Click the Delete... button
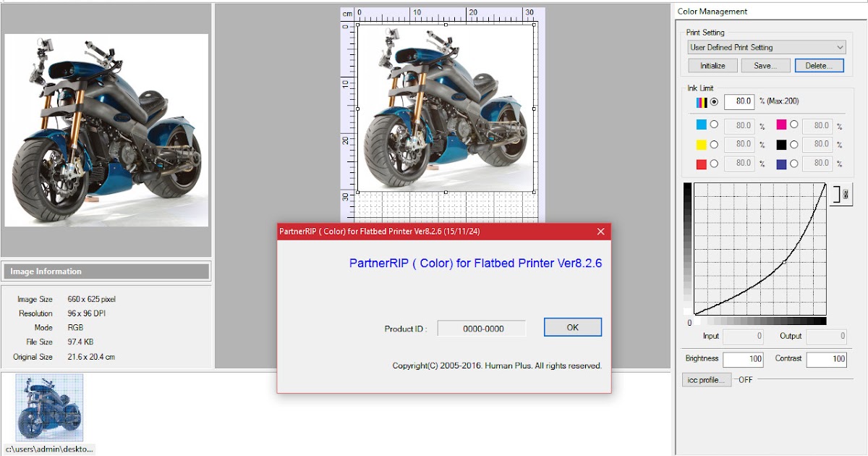 coord(820,65)
